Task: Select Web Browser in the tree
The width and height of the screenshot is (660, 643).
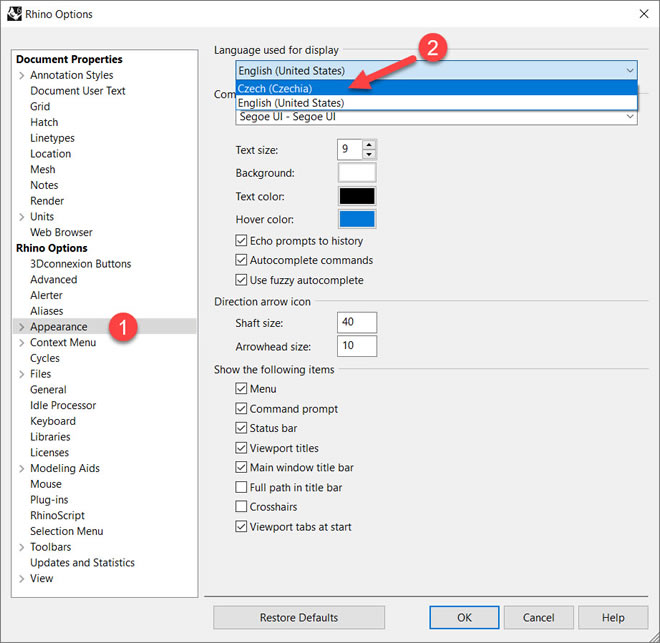Action: (x=61, y=232)
